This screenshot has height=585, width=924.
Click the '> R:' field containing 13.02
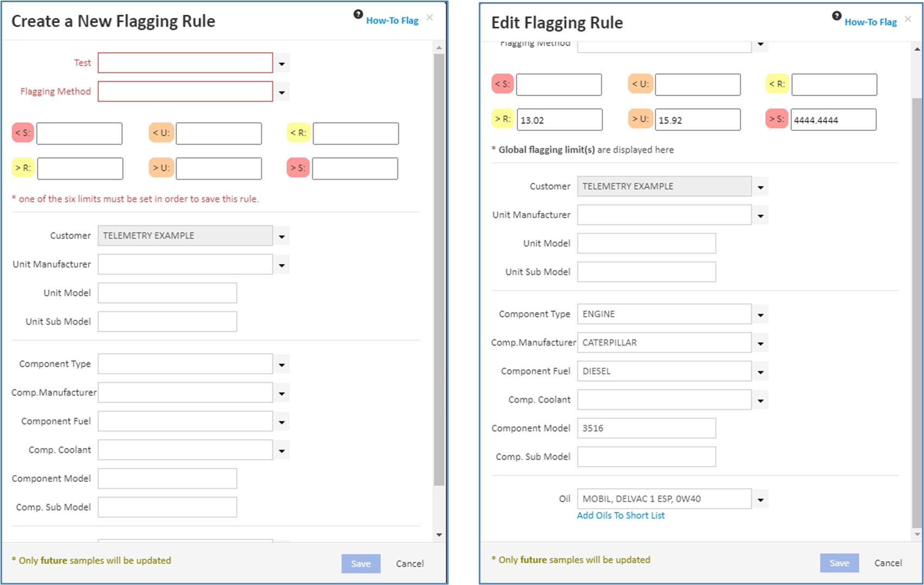point(559,120)
